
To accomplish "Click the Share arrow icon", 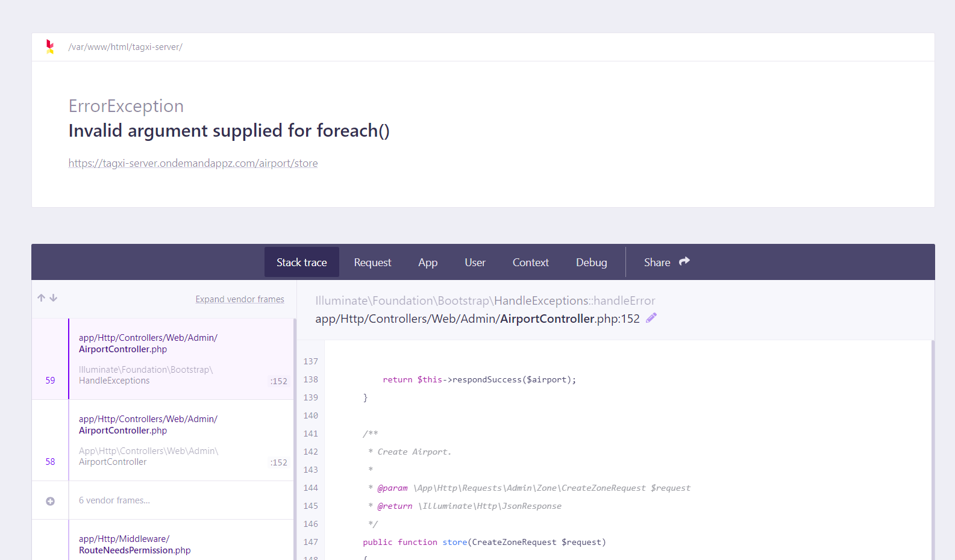I will click(684, 261).
